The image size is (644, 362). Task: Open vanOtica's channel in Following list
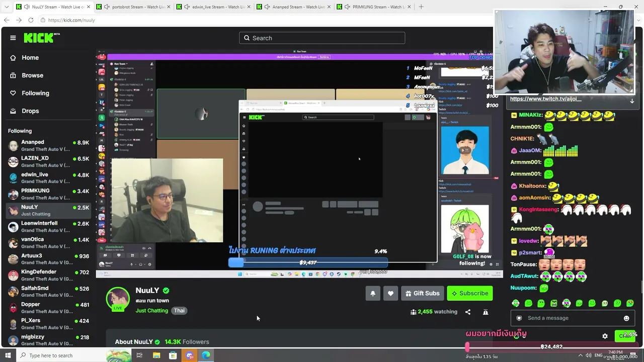pyautogui.click(x=48, y=243)
